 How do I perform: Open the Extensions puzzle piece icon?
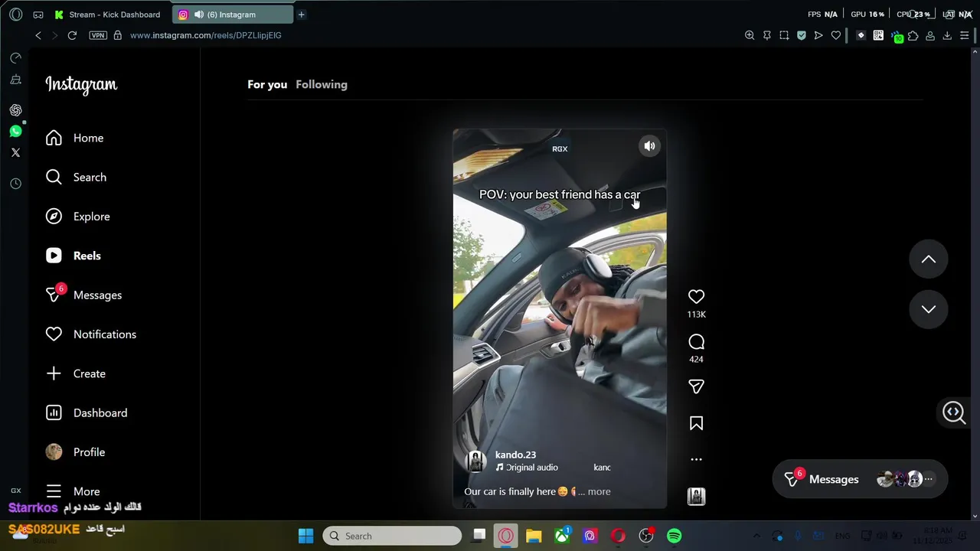[913, 35]
